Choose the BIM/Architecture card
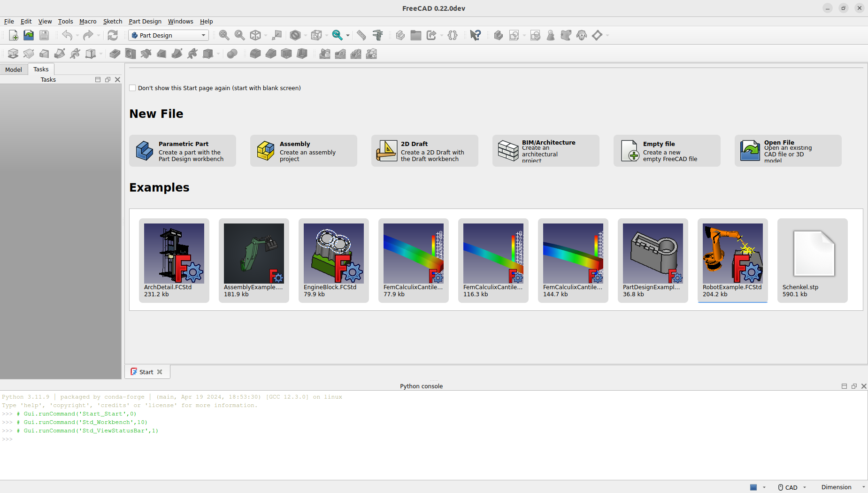 (546, 151)
